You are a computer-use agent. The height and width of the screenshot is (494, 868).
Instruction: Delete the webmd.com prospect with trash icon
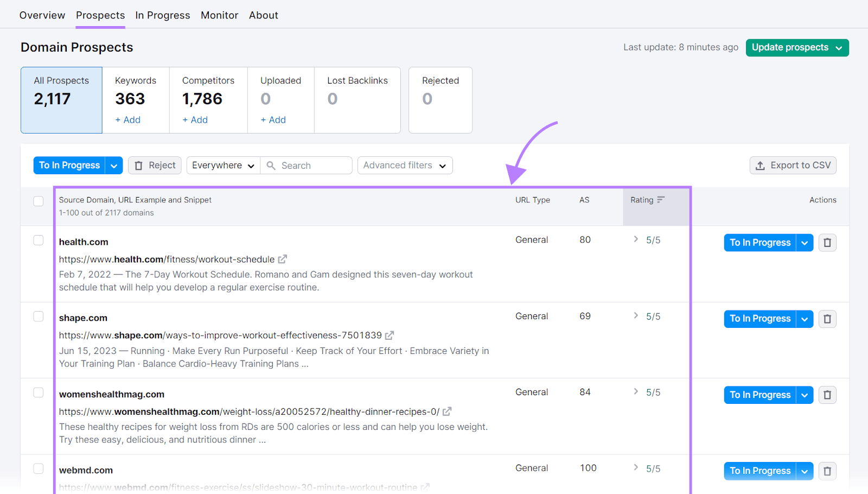pos(827,471)
